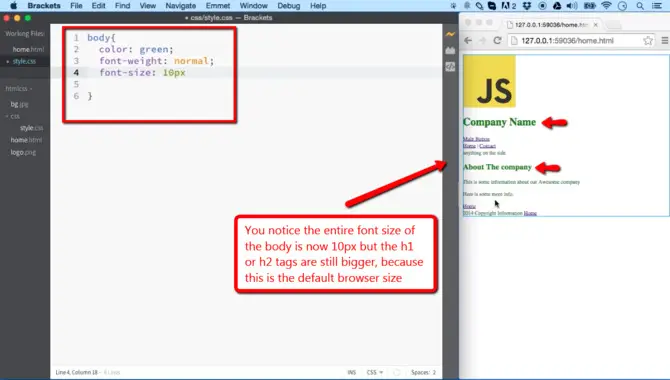The width and height of the screenshot is (670, 380).
Task: Select home.html in Working Files
Action: coord(28,50)
